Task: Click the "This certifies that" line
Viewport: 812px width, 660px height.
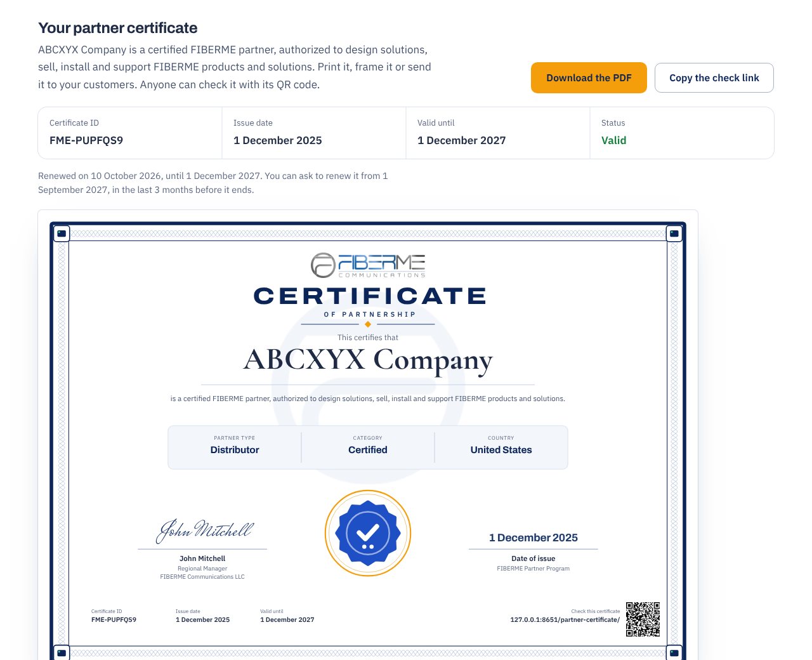Action: click(368, 338)
